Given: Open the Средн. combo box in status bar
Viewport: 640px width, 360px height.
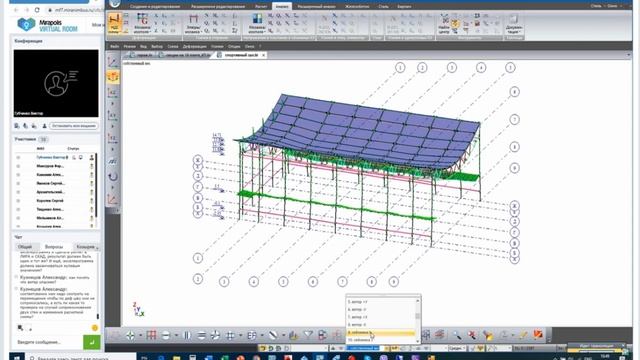Looking at the screenshot, I should tap(457, 348).
